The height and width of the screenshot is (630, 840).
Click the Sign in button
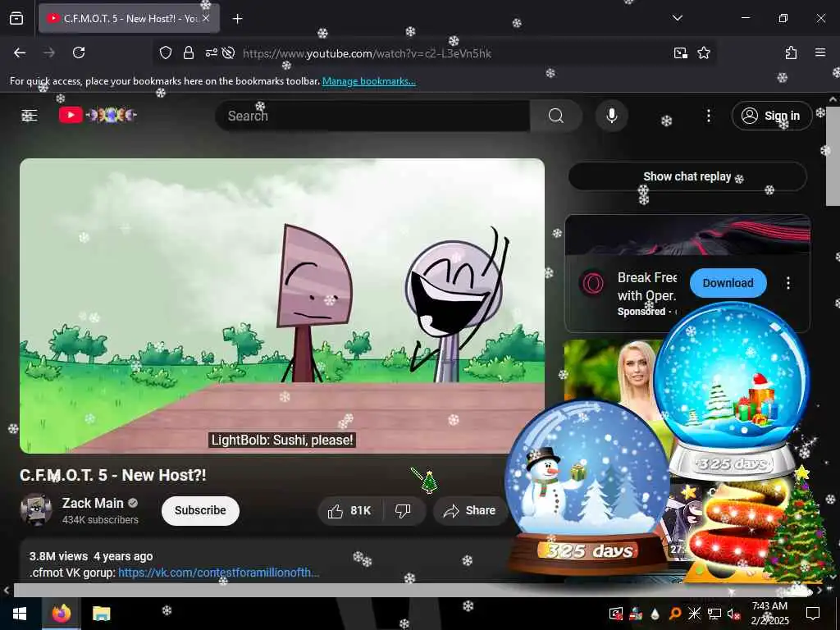(771, 116)
